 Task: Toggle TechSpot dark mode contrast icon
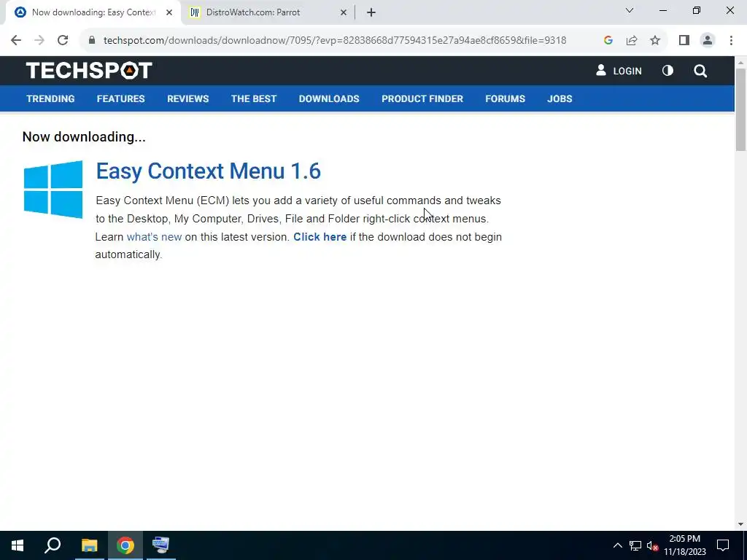pyautogui.click(x=667, y=71)
